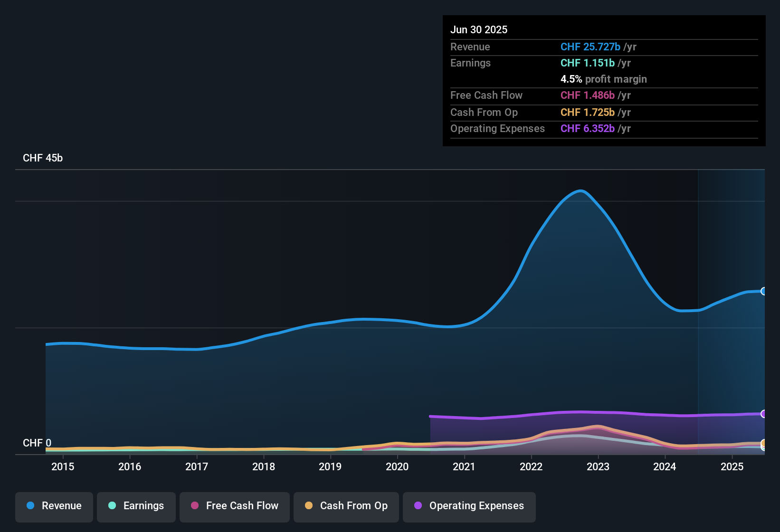Click the teal Earnings legend dot icon
Screen dimensions: 780x532
(x=112, y=506)
